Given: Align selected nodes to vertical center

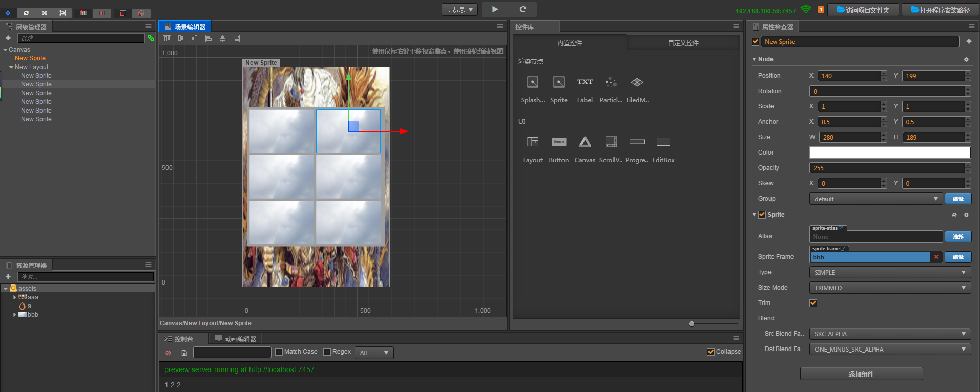Looking at the screenshot, I should (x=181, y=38).
